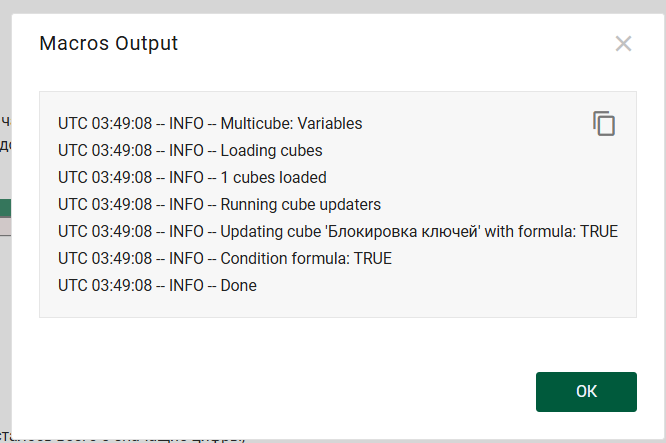
Task: Click the 'Done' log text
Action: (238, 286)
